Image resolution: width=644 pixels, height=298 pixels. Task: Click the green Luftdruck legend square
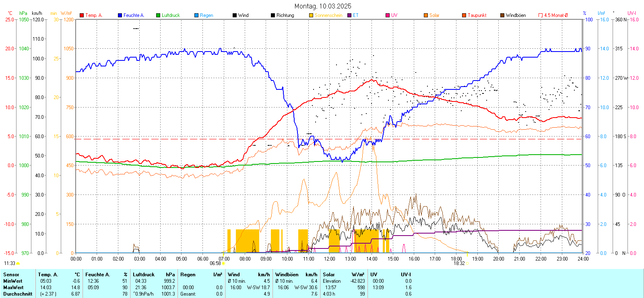point(158,15)
